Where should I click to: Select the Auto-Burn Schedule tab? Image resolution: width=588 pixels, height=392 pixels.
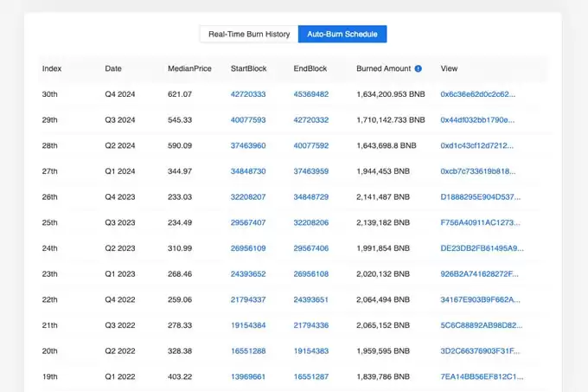coord(342,34)
